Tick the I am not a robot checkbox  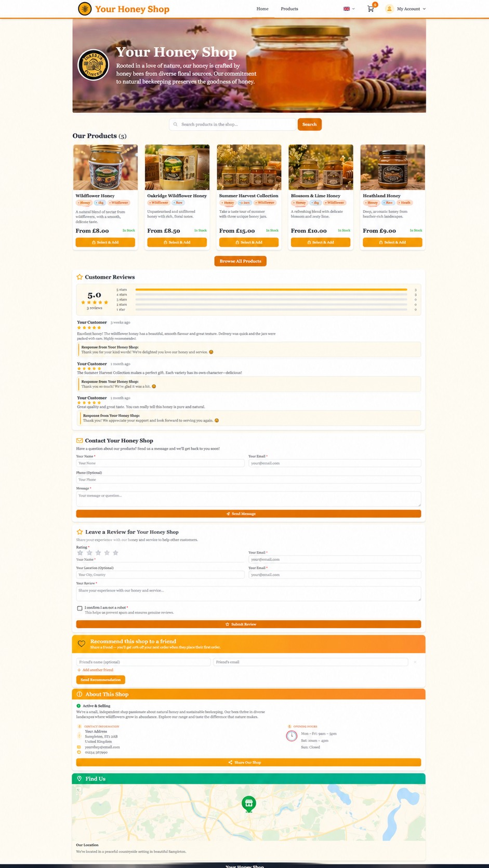(80, 608)
